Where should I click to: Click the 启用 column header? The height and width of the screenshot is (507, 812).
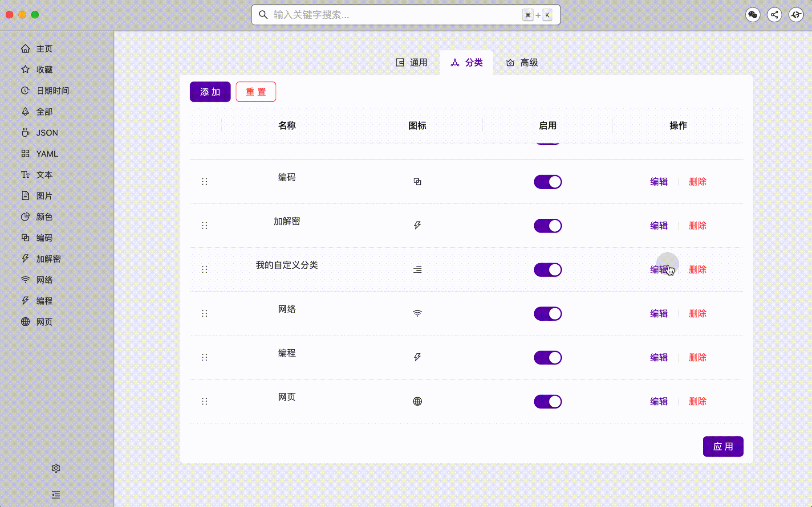(548, 126)
